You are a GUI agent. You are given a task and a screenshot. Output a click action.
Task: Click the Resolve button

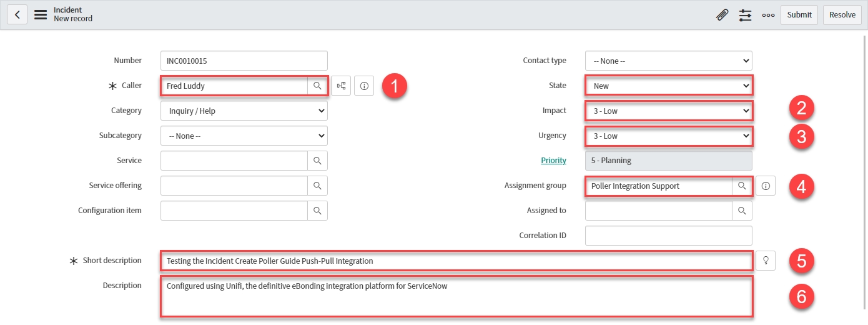click(842, 15)
